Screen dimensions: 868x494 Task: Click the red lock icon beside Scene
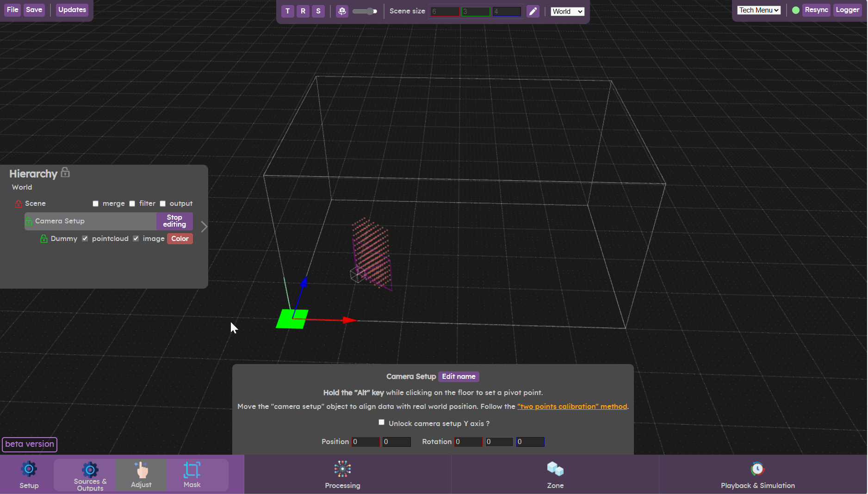pos(19,204)
